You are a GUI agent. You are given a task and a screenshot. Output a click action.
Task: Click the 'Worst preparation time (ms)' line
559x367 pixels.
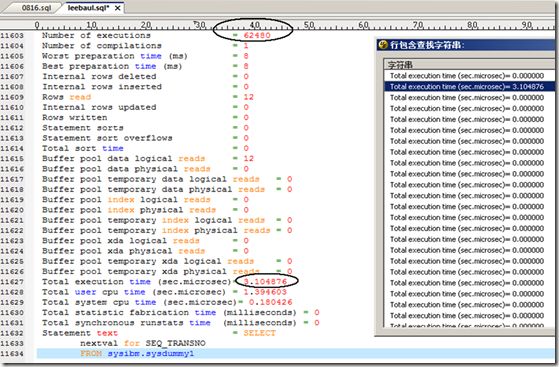point(114,56)
